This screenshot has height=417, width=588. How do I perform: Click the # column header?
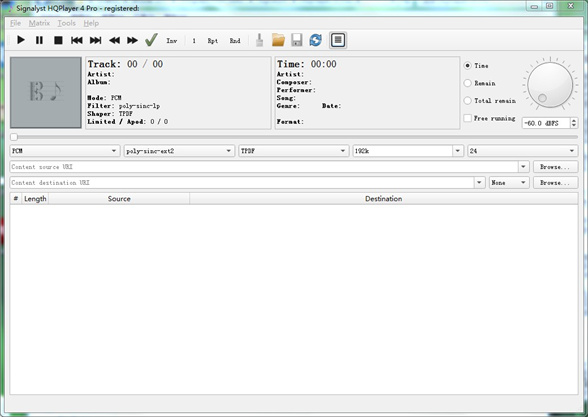point(16,199)
